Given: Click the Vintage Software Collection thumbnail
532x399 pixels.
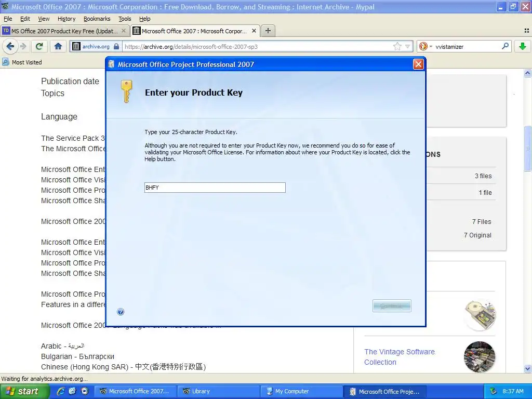Looking at the screenshot, I should tap(480, 357).
